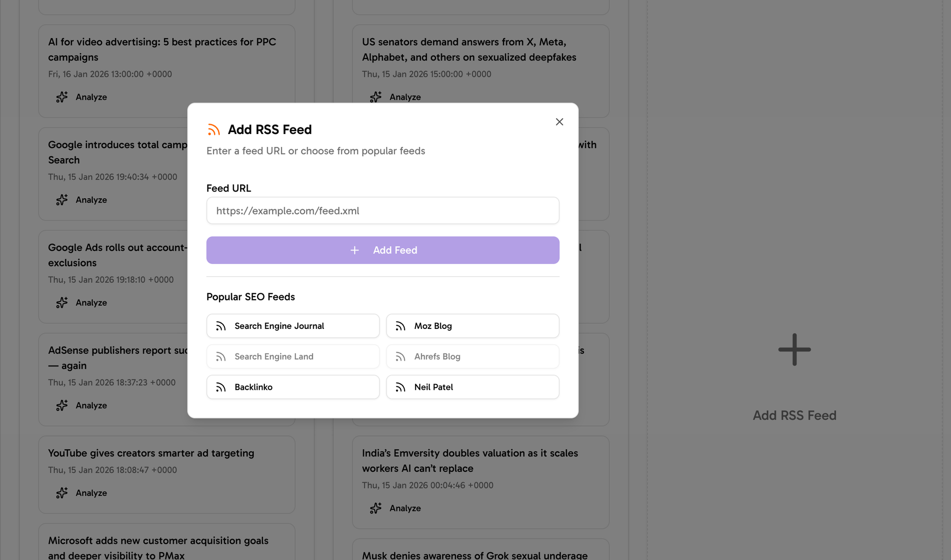Click the RSS icon next to Moz Blog
951x560 pixels.
400,326
